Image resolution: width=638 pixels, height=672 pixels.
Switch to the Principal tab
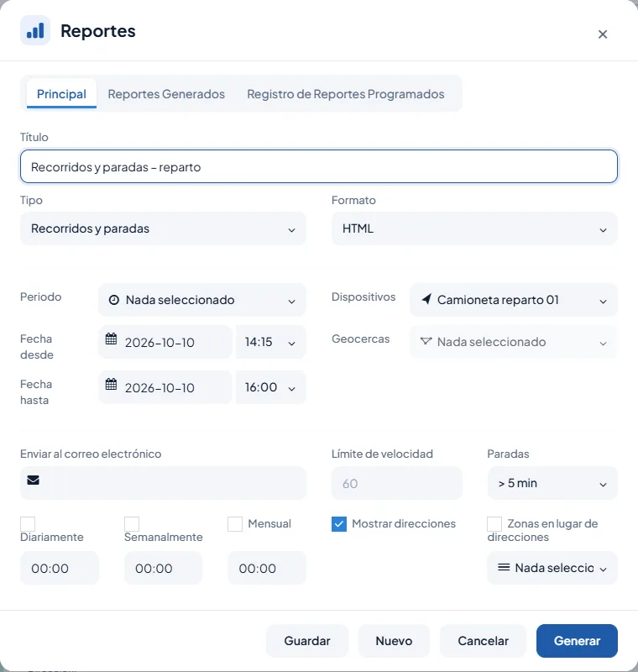point(61,94)
